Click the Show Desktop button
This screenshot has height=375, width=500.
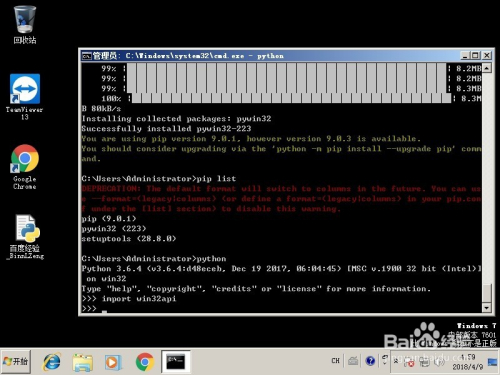click(x=493, y=362)
